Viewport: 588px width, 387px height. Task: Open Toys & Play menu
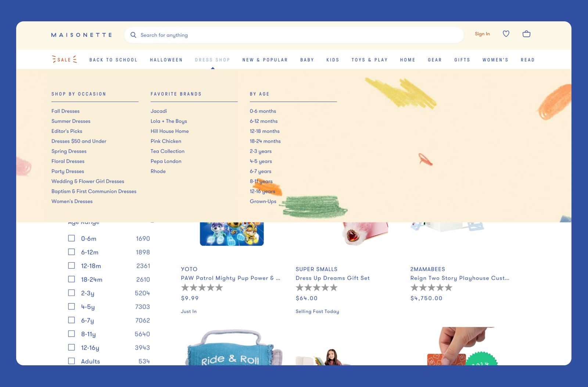pos(369,60)
